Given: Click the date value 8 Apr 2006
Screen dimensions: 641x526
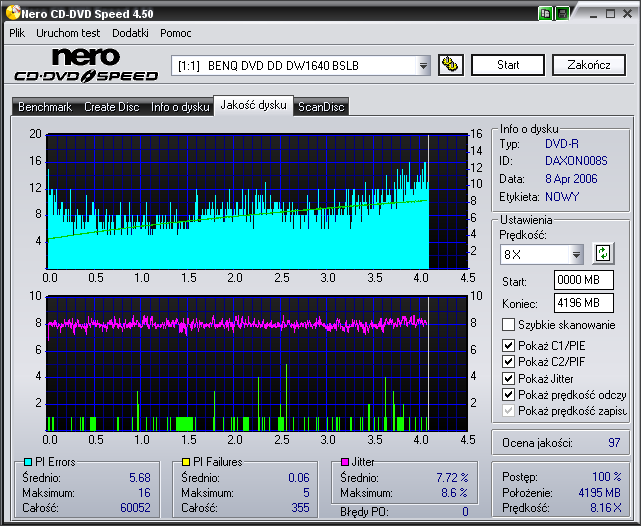Looking at the screenshot, I should [571, 179].
